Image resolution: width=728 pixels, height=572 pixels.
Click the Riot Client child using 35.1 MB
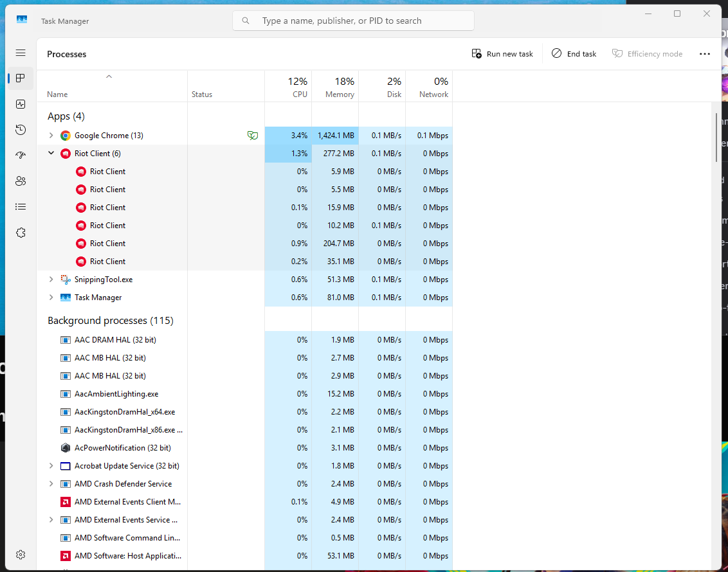pos(244,262)
